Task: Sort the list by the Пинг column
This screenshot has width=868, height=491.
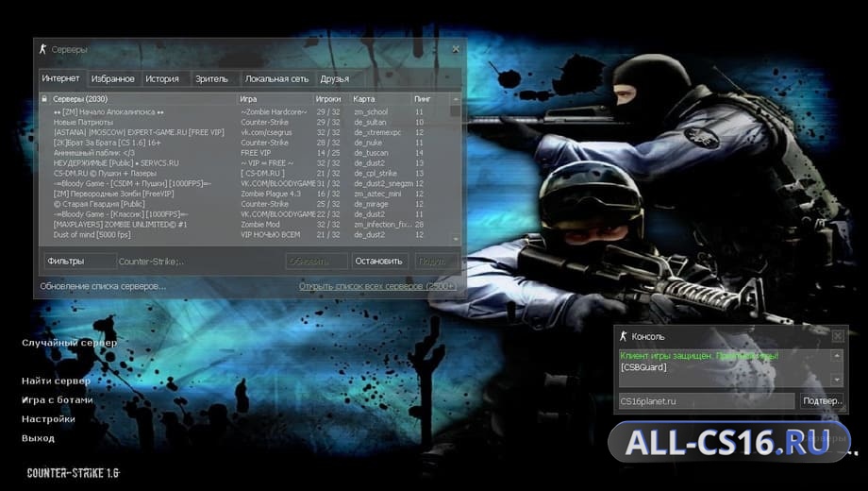Action: tap(430, 98)
